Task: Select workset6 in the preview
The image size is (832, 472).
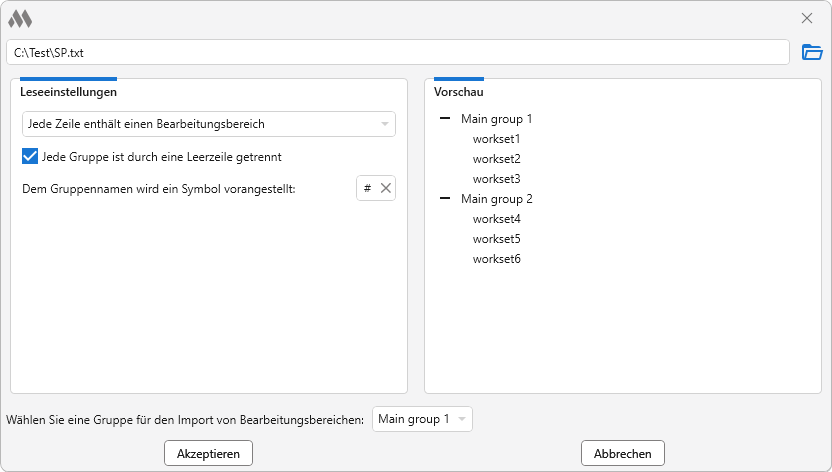Action: pos(496,259)
